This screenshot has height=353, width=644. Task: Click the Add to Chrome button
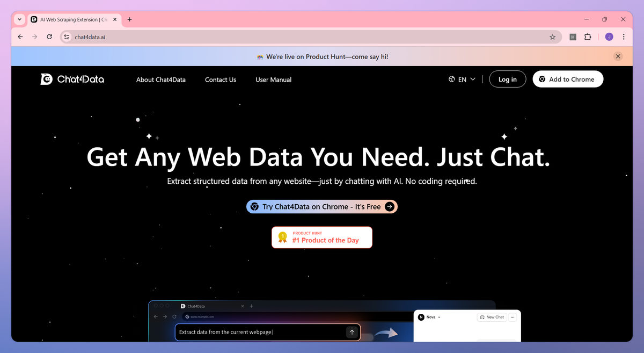coord(568,80)
